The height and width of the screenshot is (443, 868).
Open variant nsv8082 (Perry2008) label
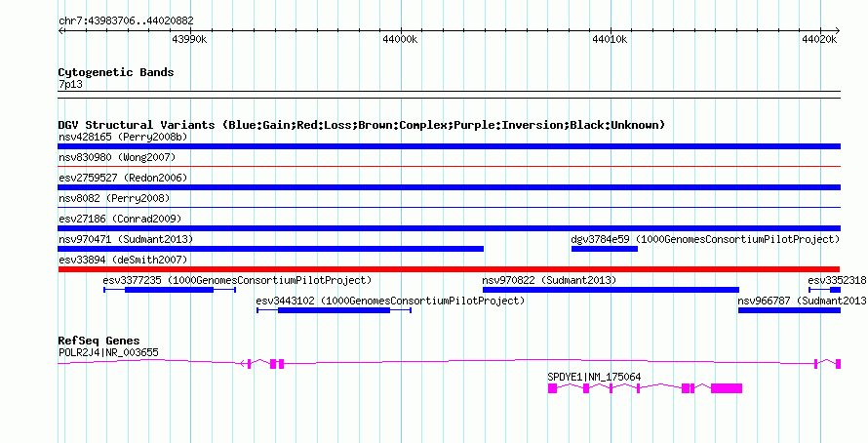pyautogui.click(x=114, y=198)
